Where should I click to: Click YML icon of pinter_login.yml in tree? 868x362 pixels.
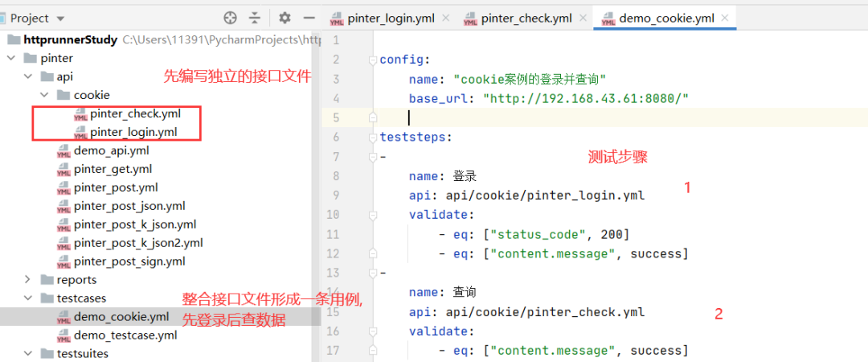coord(80,133)
